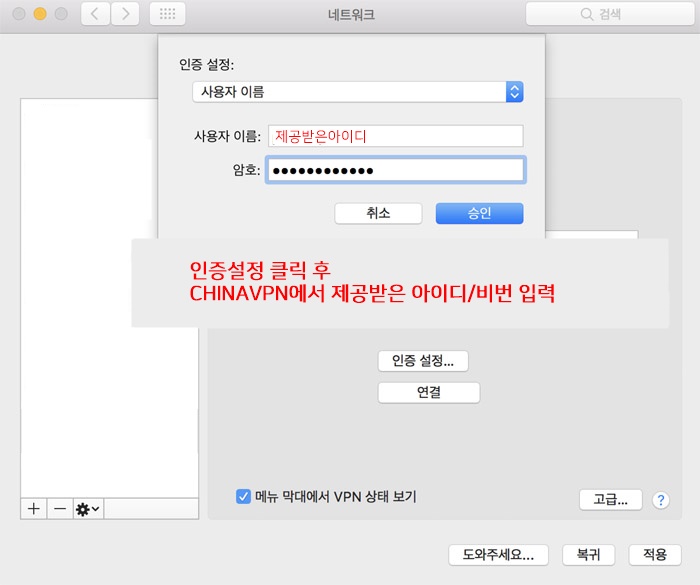The image size is (700, 585).
Task: Click the 암호 password field
Action: (x=394, y=170)
